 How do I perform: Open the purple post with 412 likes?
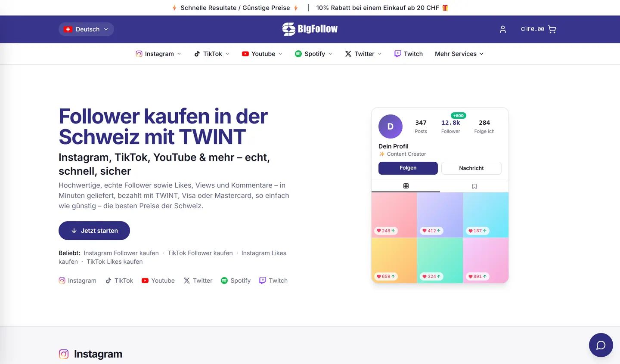pyautogui.click(x=440, y=215)
